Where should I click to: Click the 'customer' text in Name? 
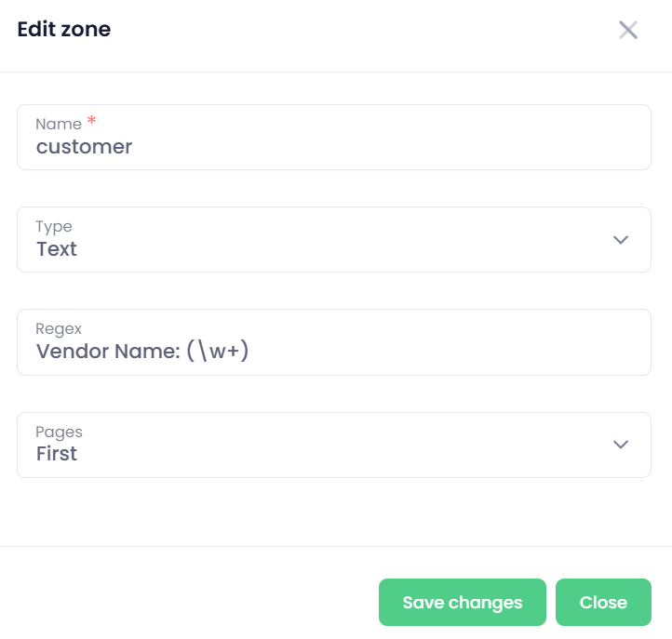coord(84,147)
